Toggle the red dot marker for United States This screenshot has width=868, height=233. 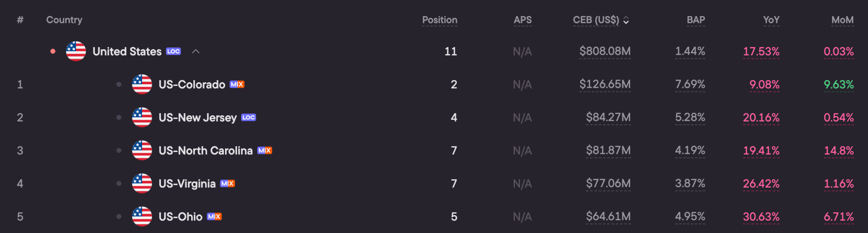(x=53, y=51)
